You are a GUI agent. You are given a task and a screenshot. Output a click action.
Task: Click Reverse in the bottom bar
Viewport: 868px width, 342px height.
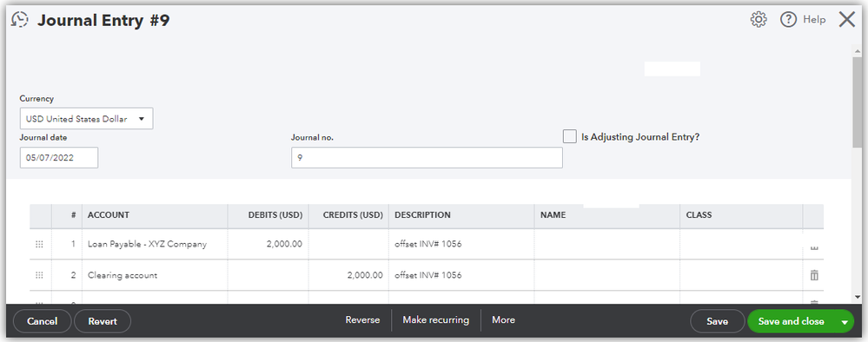click(x=362, y=319)
